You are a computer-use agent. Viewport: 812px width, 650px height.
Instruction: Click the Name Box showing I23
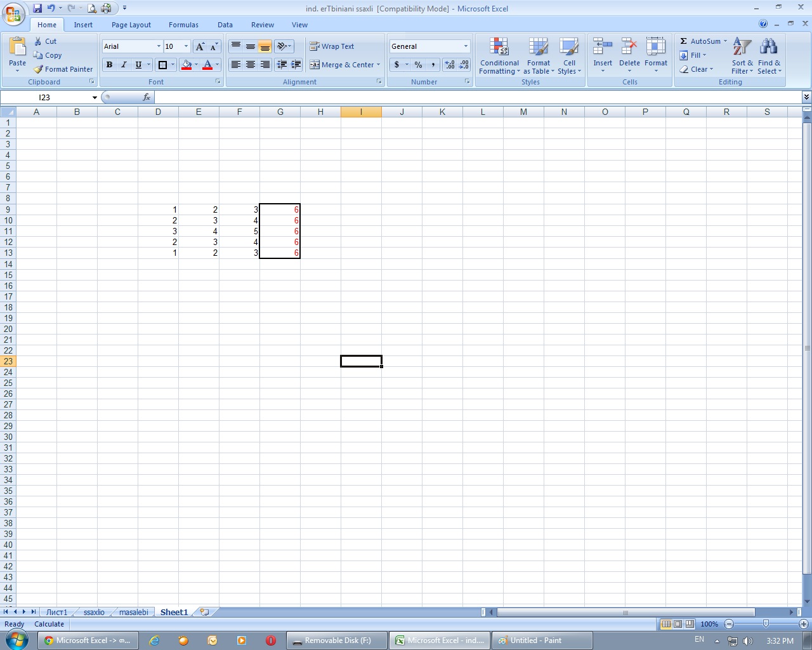point(46,97)
